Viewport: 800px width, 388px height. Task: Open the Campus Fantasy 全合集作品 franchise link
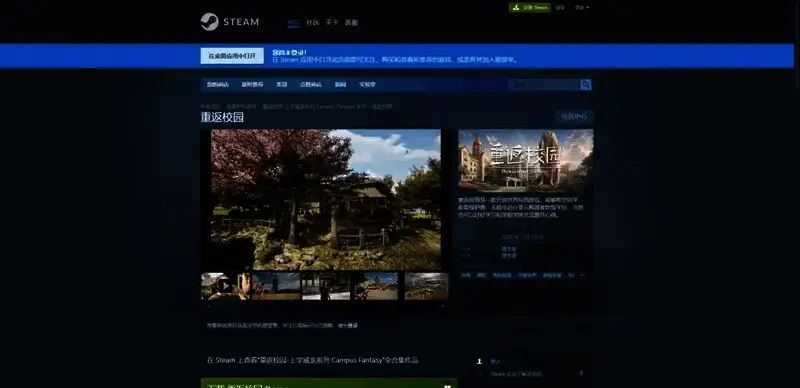coord(312,360)
